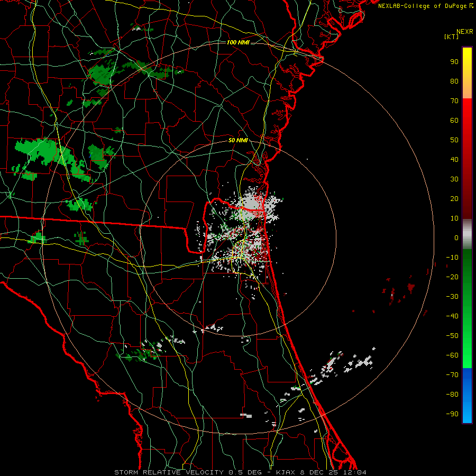Click the [KT] units label
Image resolution: width=476 pixels, height=476 pixels.
click(x=452, y=36)
